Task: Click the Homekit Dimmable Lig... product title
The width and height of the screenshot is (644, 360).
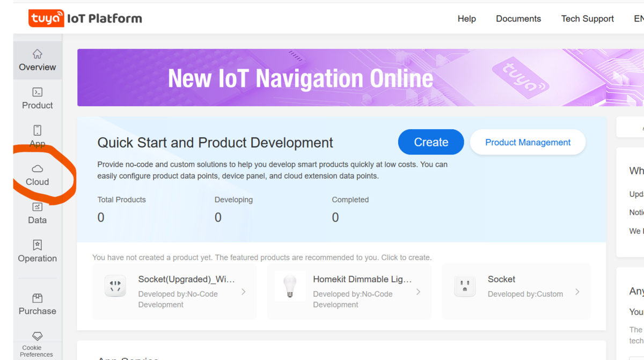Action: 362,279
